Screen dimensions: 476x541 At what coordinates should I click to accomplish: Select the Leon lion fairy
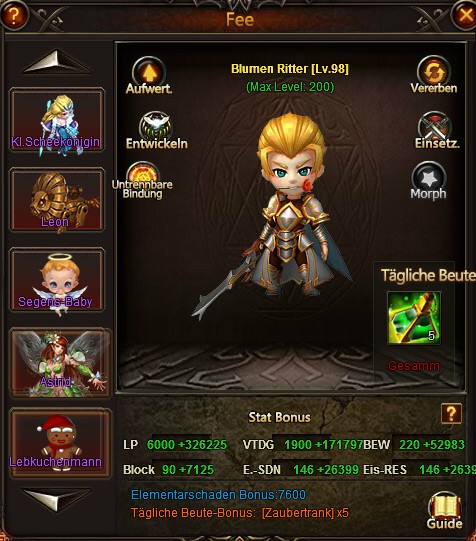57,199
